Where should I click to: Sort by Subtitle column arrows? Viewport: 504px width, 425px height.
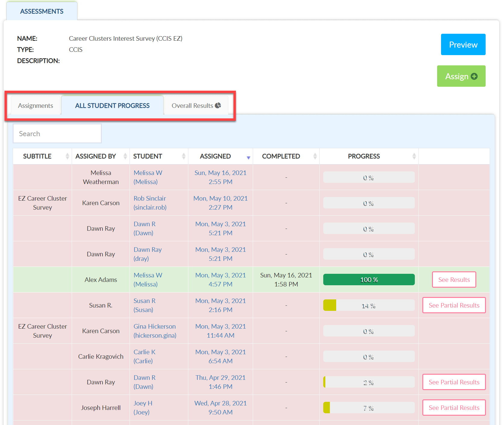point(67,156)
